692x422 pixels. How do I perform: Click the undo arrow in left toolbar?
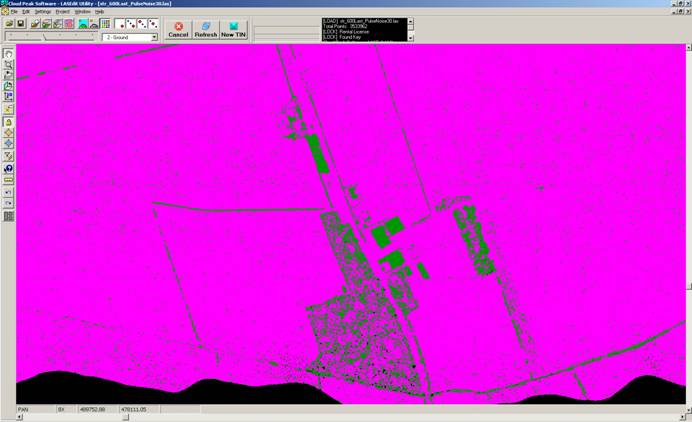pos(9,192)
